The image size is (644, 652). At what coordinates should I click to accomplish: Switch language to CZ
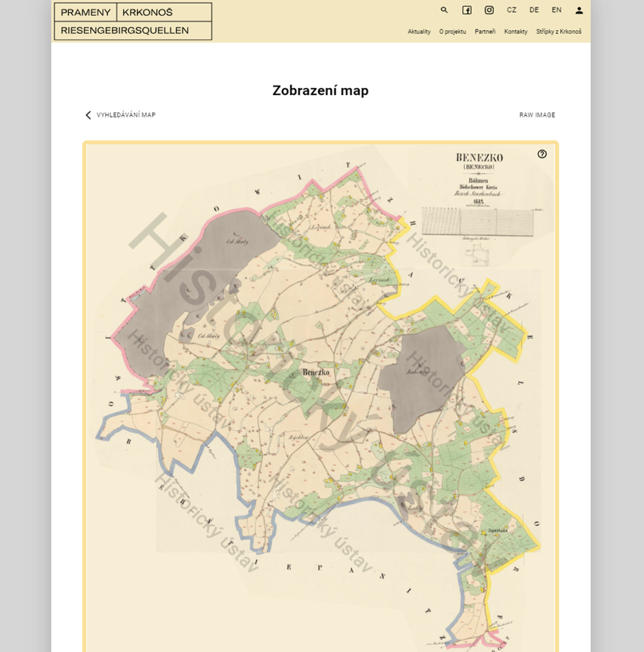click(512, 10)
